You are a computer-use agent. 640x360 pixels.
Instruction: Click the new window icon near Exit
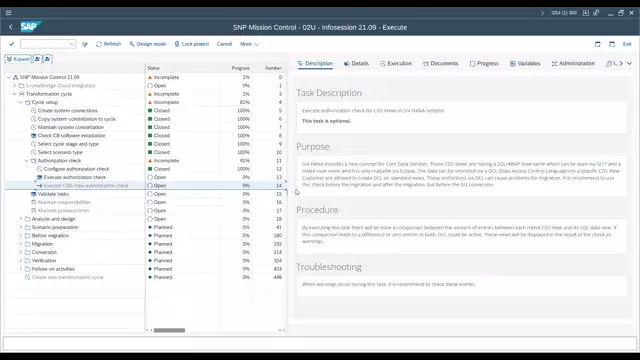(598, 44)
